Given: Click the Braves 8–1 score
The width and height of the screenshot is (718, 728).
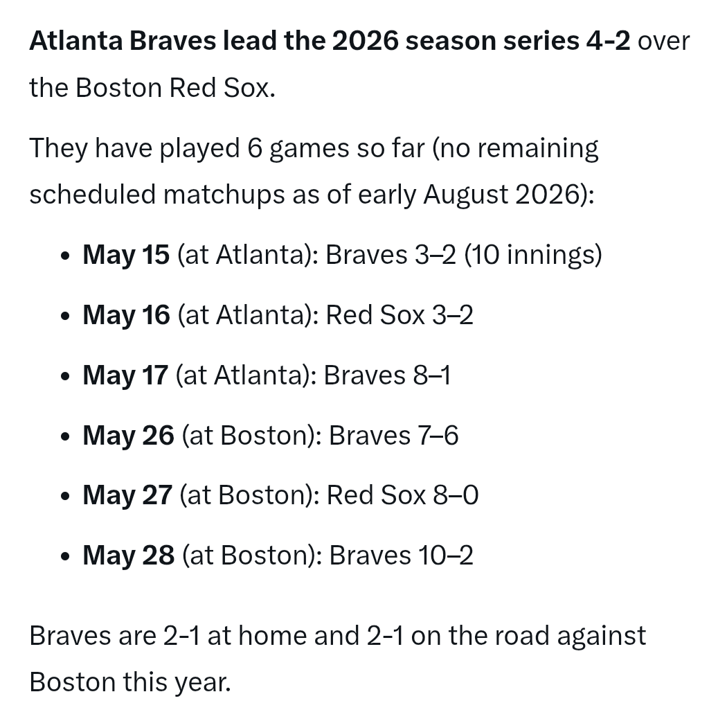Looking at the screenshot, I should [386, 375].
